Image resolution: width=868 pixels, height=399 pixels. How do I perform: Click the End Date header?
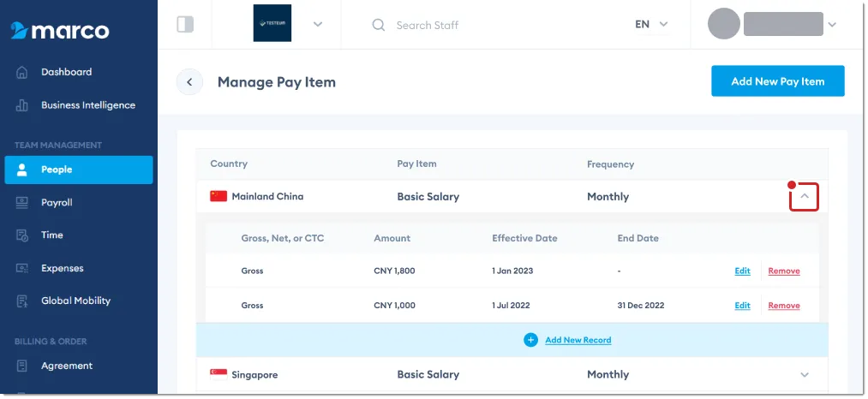click(638, 239)
